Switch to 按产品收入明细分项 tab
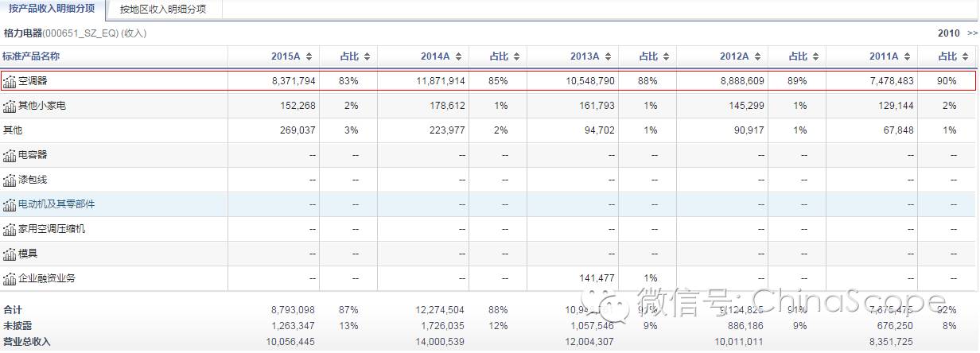The height and width of the screenshot is (353, 980). [x=51, y=10]
